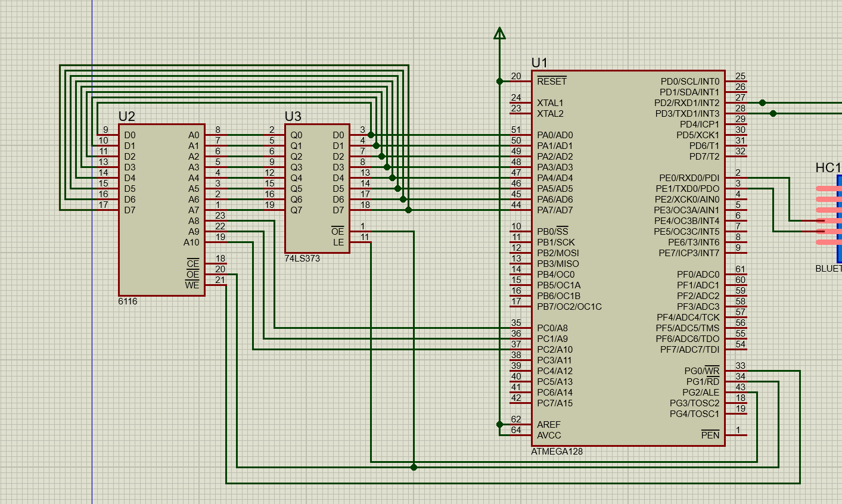The image size is (842, 504).
Task: Click the BLUETOOTH label under HC1
Action: (828, 267)
